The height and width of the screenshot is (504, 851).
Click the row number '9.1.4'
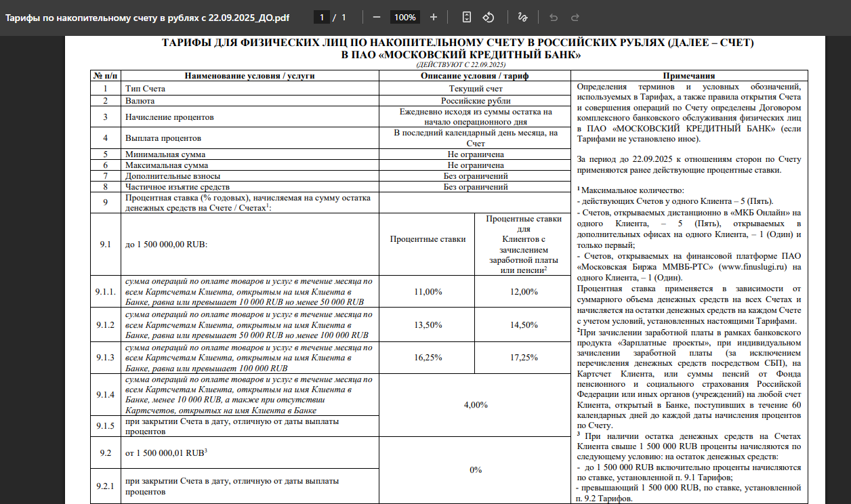105,394
